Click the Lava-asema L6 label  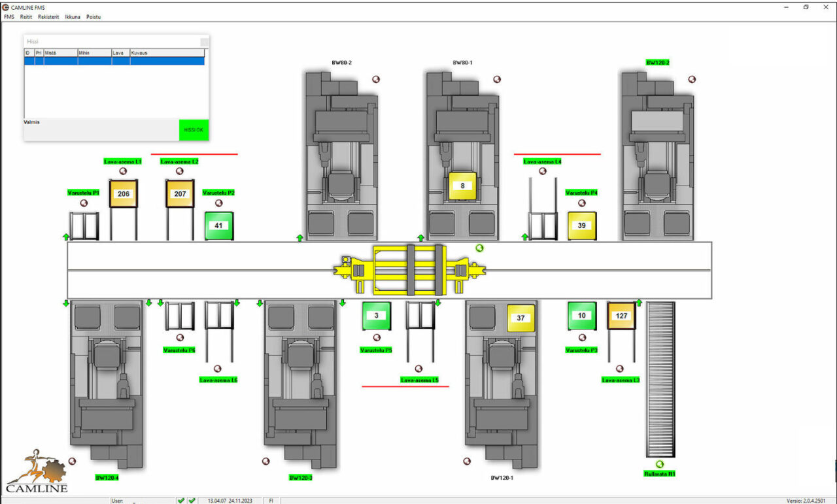click(x=218, y=380)
